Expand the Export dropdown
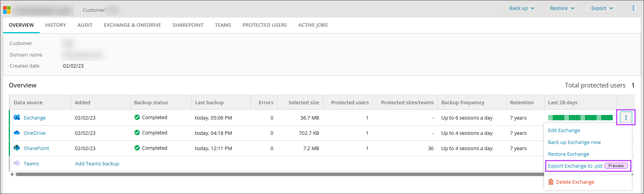Screen dimensions: 644x194 [x=602, y=8]
